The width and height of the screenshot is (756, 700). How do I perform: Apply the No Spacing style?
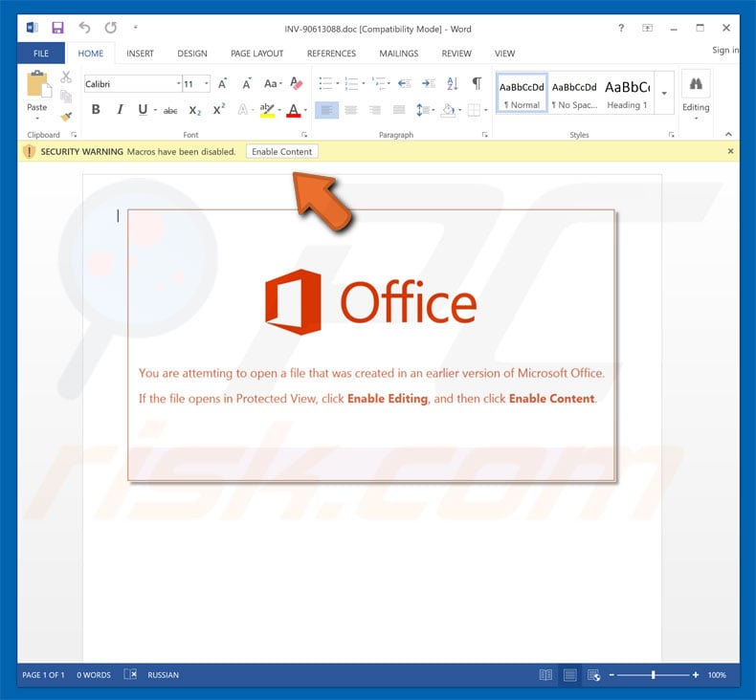[x=574, y=93]
